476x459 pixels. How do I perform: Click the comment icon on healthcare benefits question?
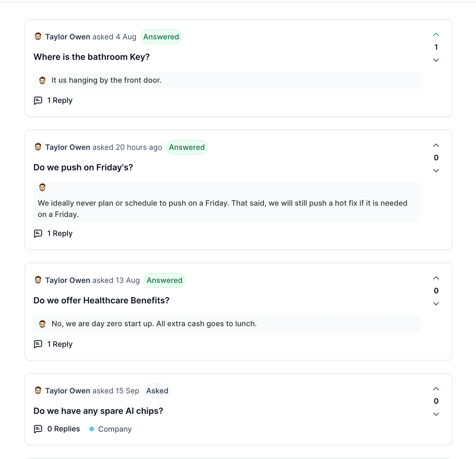point(38,344)
